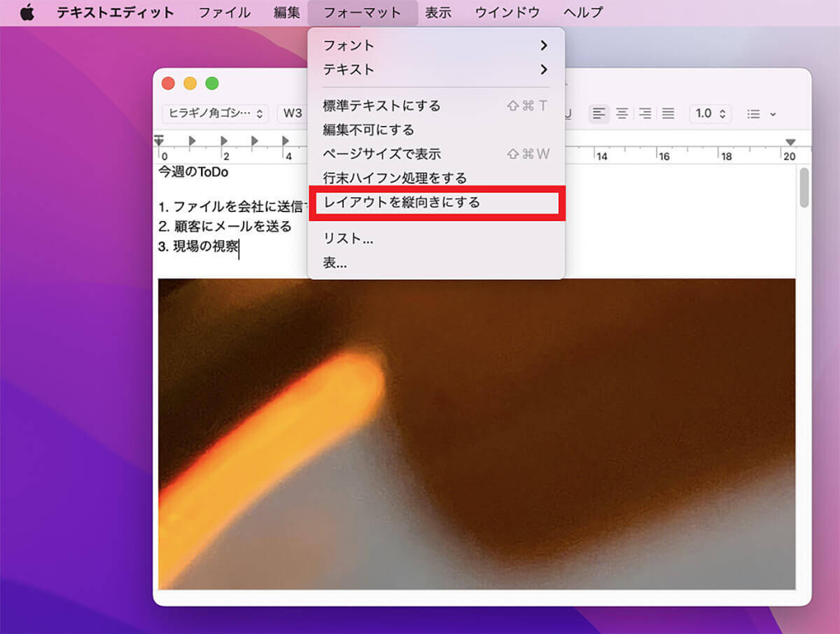Justify the text
Viewport: 840px width, 634px height.
click(x=668, y=113)
